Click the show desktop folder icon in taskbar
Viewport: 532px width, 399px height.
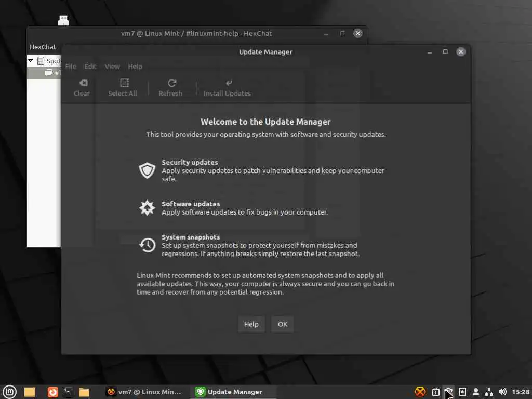coord(30,392)
